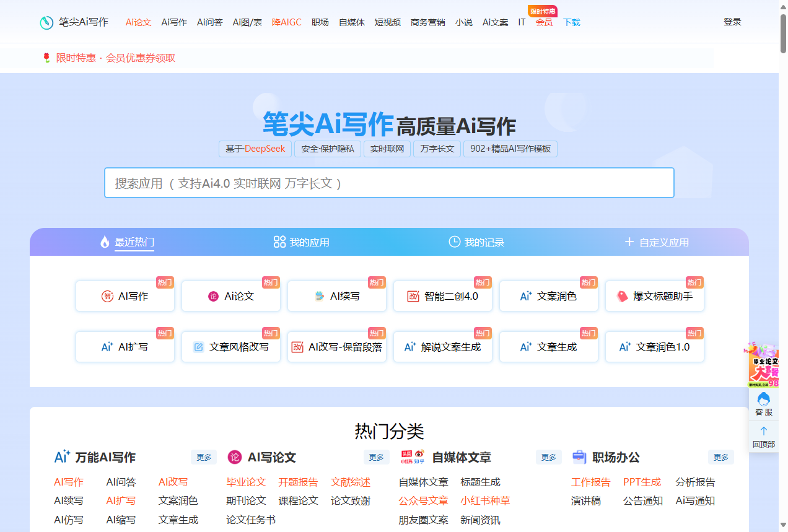
Task: Switch to the 我的应用 tab
Action: (302, 242)
